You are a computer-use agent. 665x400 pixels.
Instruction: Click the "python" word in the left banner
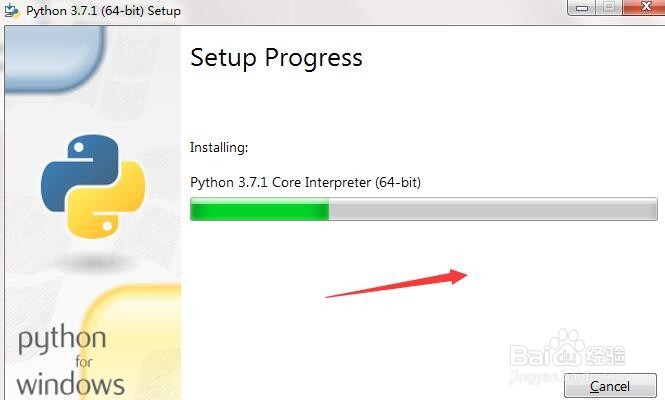click(61, 341)
